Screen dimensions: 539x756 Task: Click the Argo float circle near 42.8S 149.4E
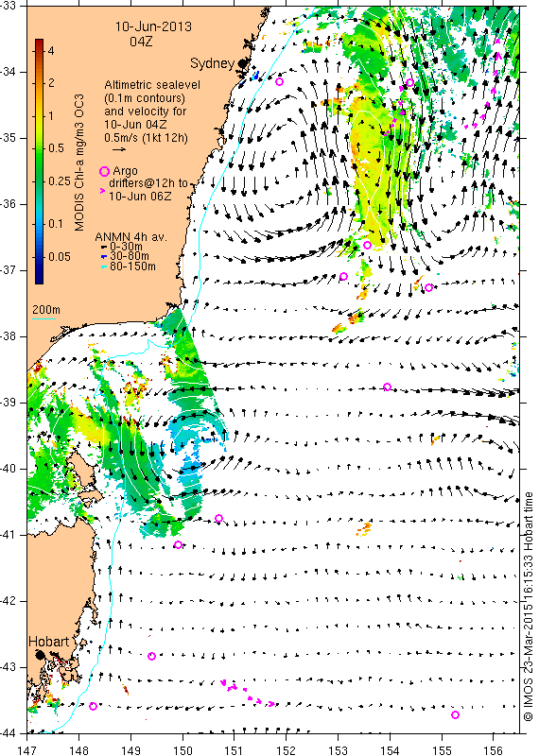point(151,656)
